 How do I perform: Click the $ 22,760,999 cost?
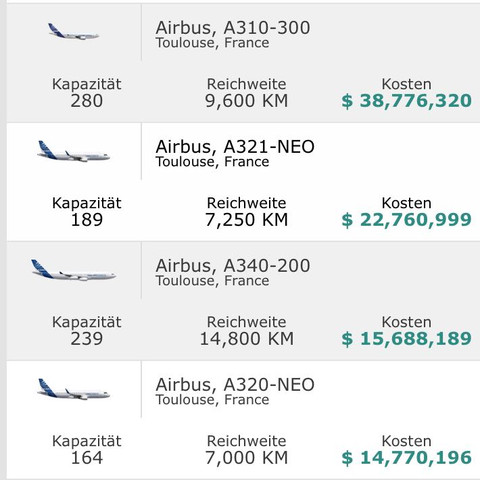(x=406, y=220)
